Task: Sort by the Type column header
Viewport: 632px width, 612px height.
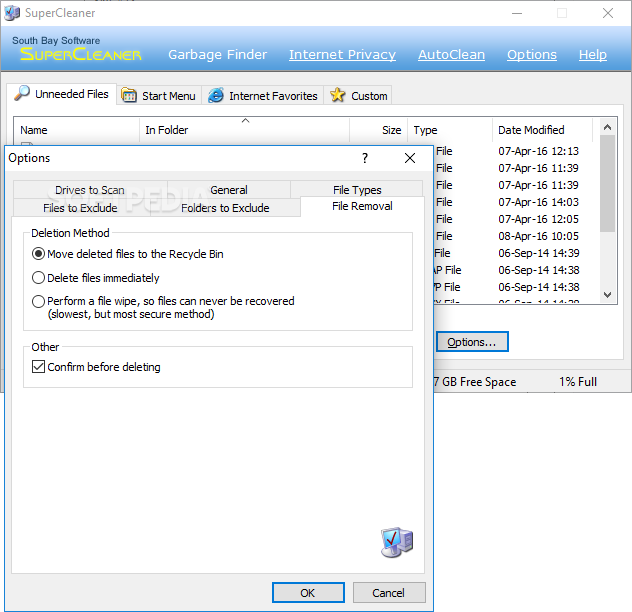Action: [450, 130]
